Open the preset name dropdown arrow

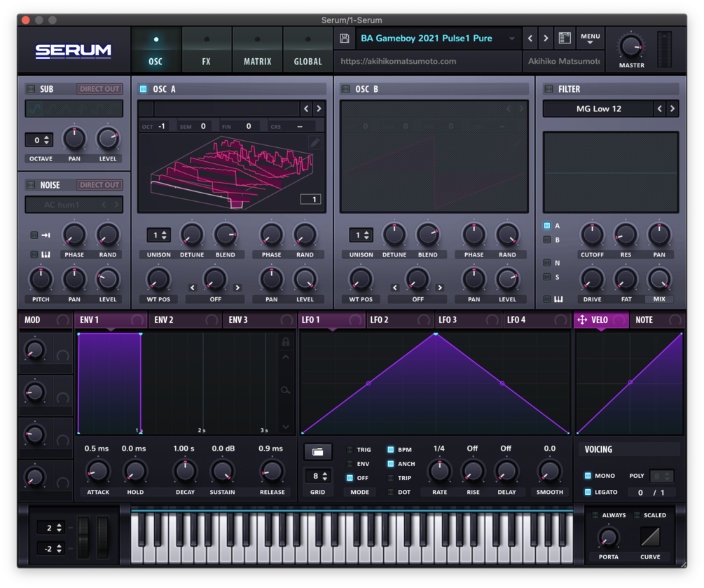tap(512, 39)
